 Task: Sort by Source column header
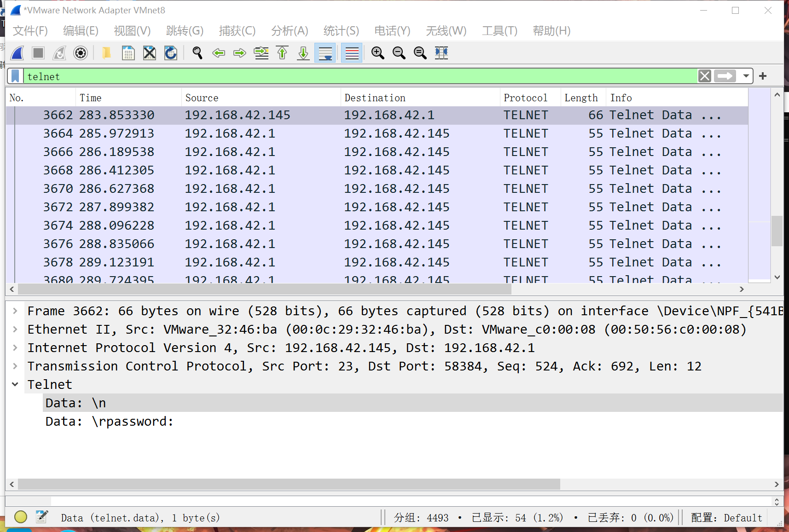(261, 98)
